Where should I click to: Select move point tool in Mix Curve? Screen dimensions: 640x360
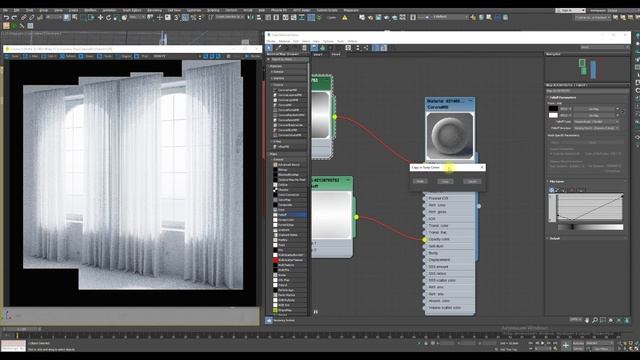552,190
